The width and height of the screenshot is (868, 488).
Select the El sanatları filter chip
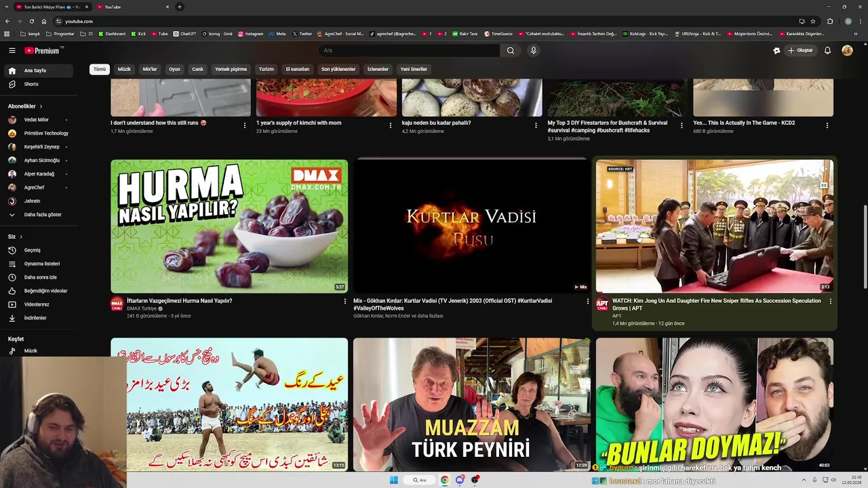297,69
